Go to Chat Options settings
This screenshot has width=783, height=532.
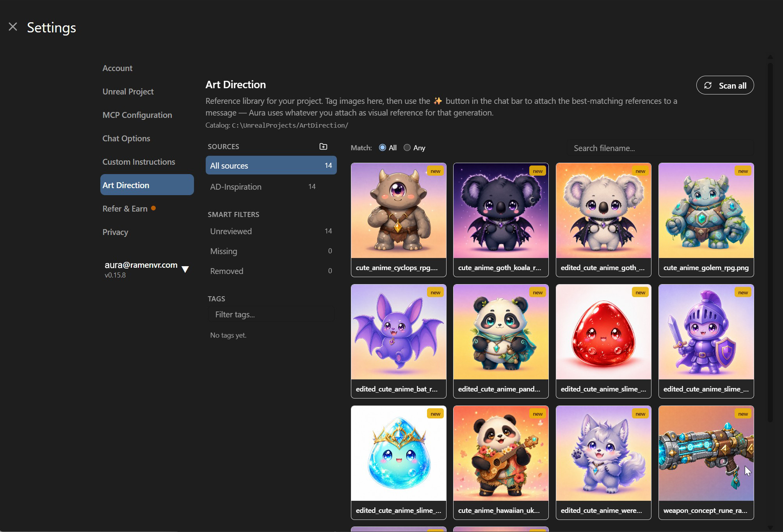(126, 138)
